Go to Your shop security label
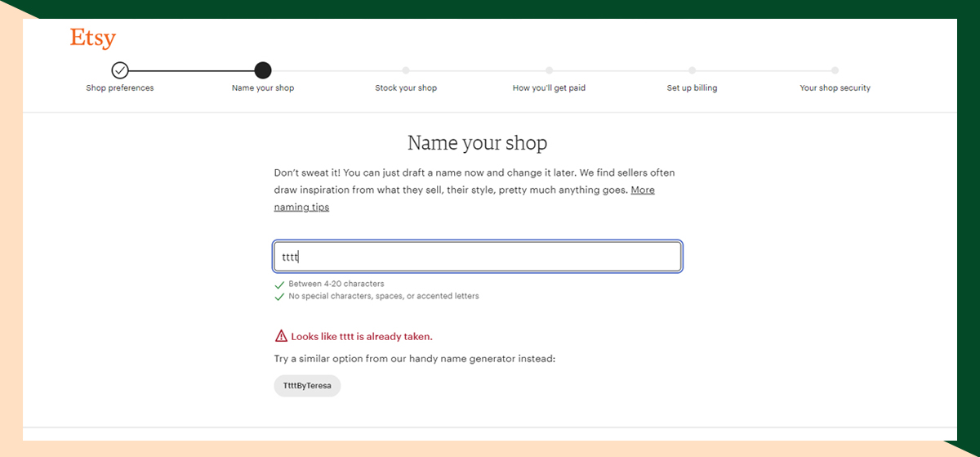 (x=835, y=88)
